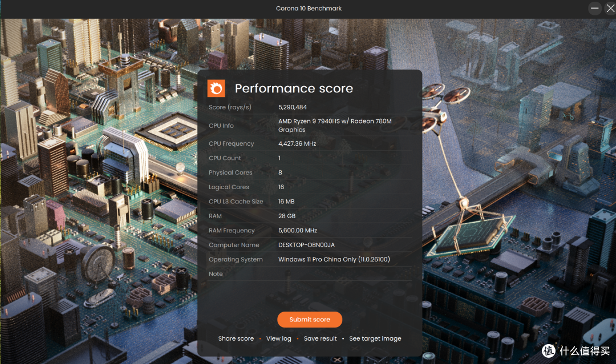Viewport: 616px width, 364px height.
Task: Click the Note field row
Action: pos(310,274)
